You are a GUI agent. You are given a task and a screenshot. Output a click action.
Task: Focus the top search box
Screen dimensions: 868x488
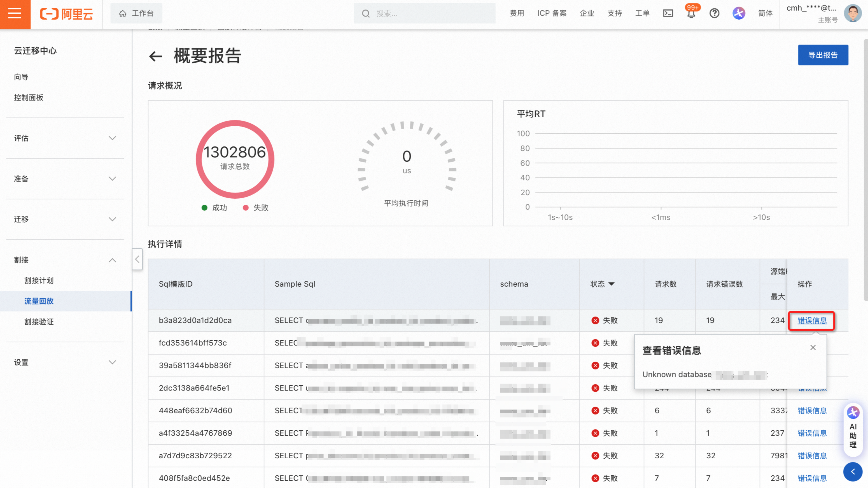[x=424, y=13]
